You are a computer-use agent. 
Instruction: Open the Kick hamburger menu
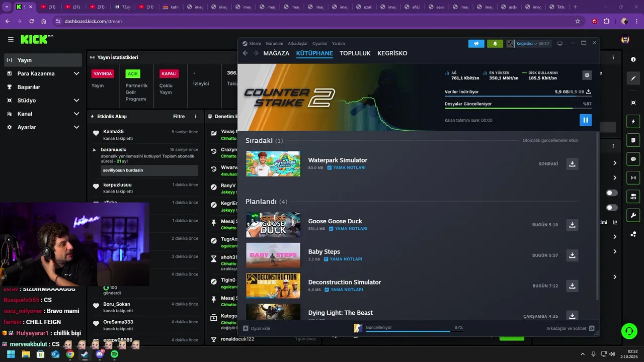11,39
